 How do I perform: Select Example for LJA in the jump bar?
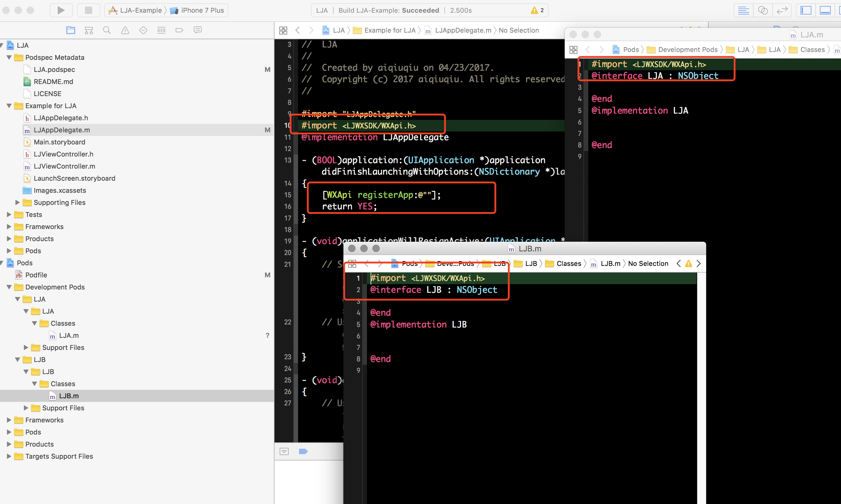point(389,30)
